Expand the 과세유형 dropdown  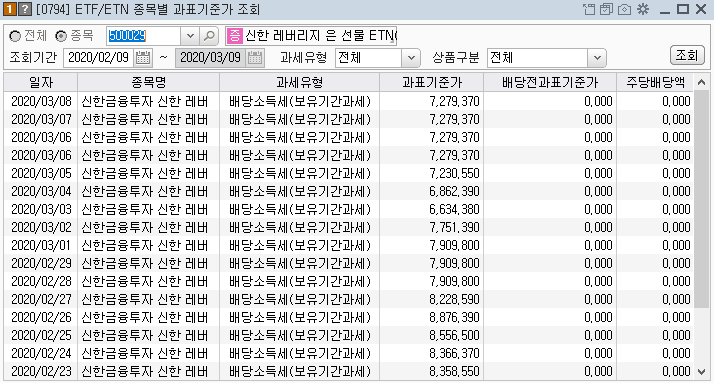tap(411, 58)
